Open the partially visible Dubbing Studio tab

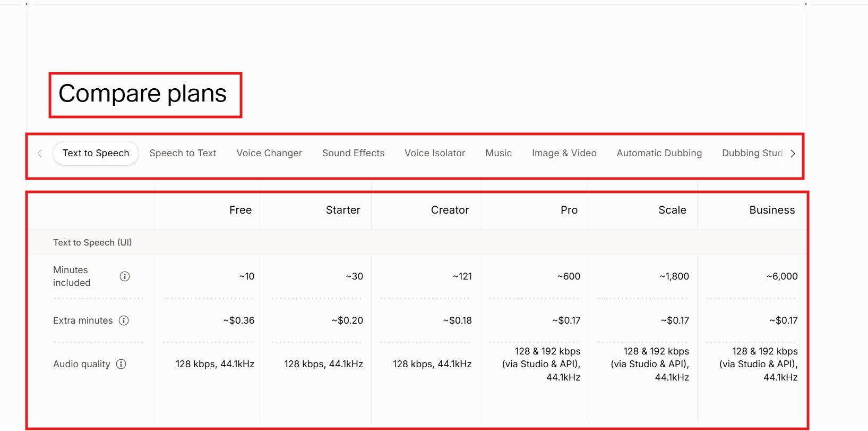752,153
